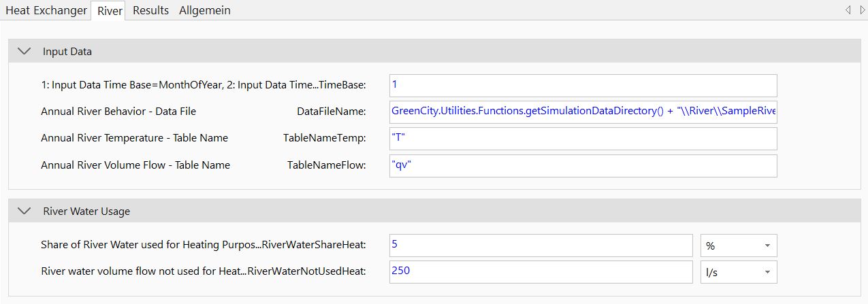The image size is (868, 304).
Task: Click the Annual River Volume Flow - Table Name label
Action: coord(135,165)
